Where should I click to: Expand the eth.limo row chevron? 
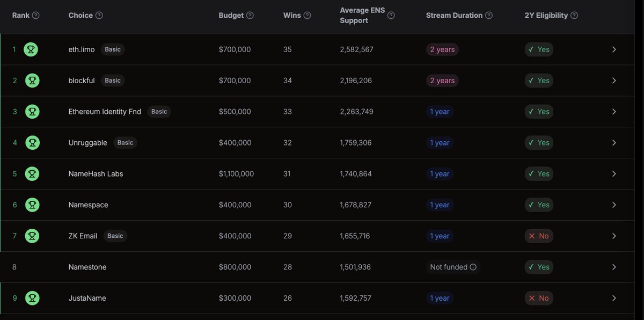(x=614, y=49)
